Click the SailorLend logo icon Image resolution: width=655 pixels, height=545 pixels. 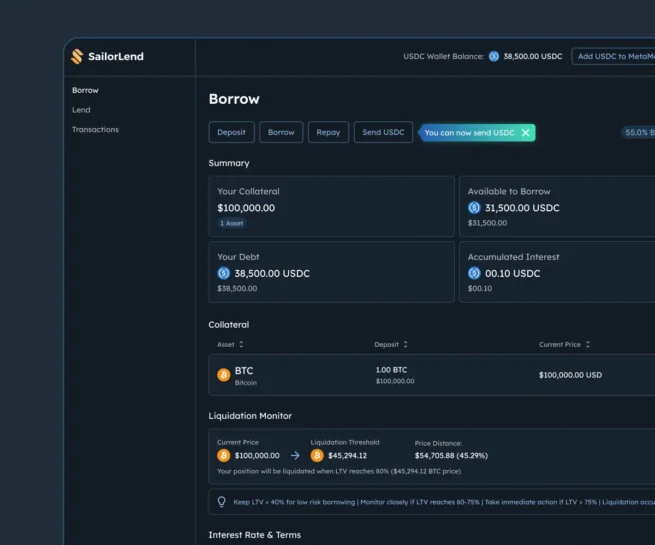point(77,56)
